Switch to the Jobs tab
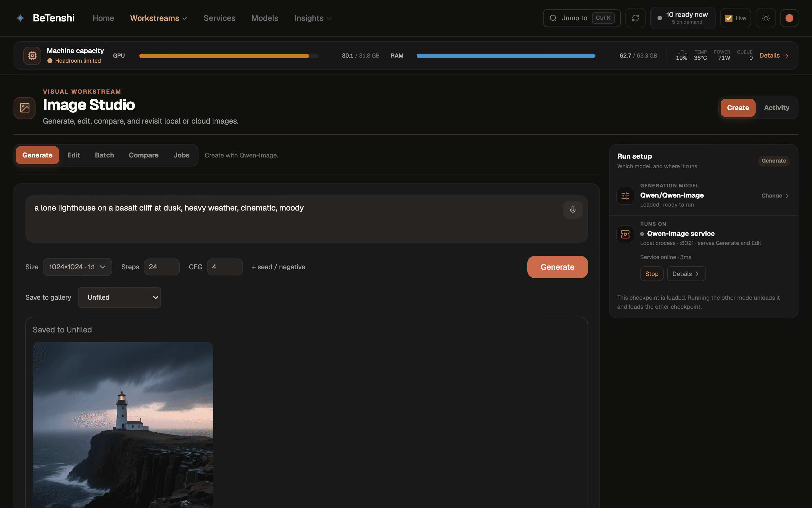The image size is (812, 508). [x=182, y=155]
